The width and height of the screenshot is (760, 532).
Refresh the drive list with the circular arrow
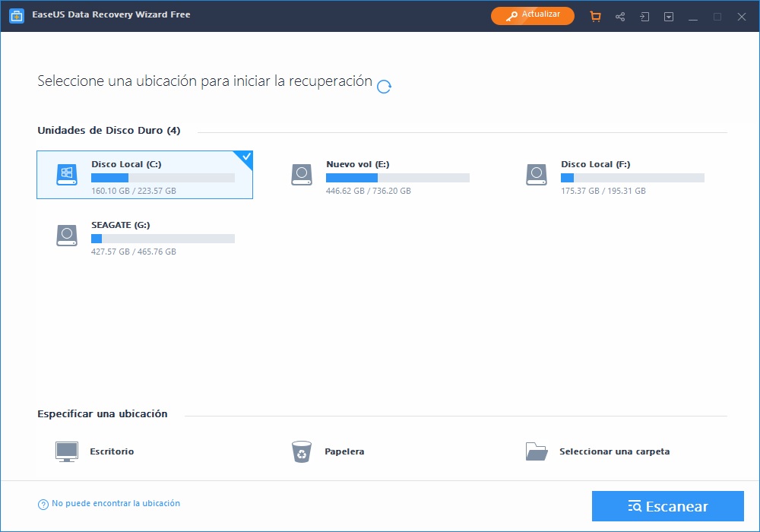pos(385,86)
